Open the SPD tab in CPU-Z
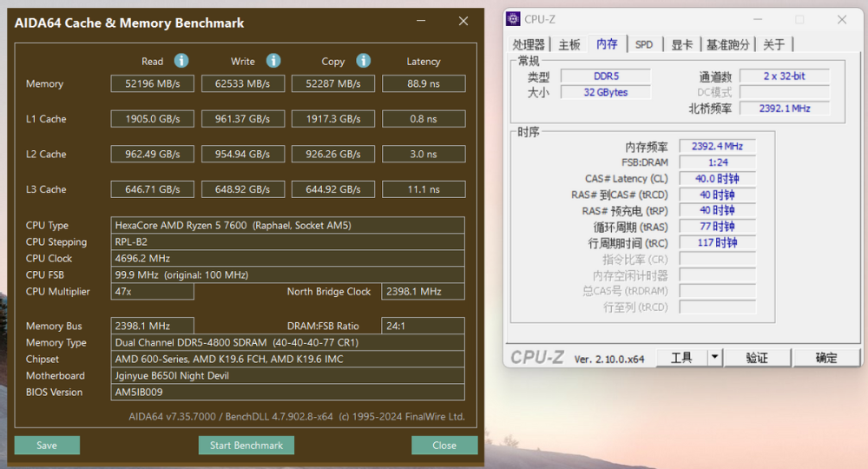The height and width of the screenshot is (469, 868). (644, 44)
